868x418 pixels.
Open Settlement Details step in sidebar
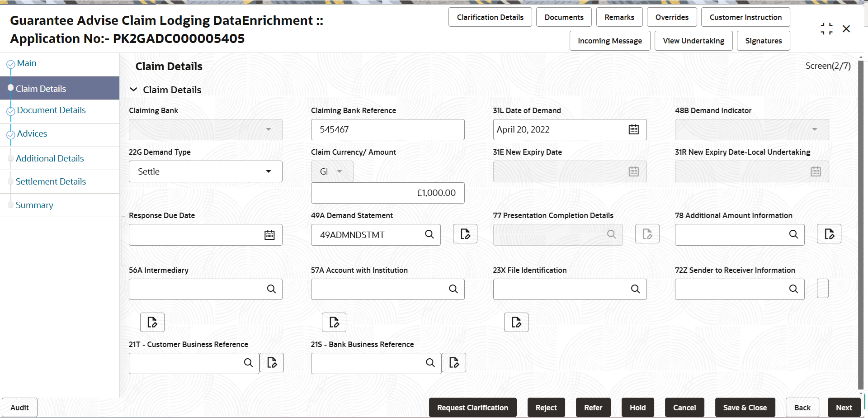(51, 181)
